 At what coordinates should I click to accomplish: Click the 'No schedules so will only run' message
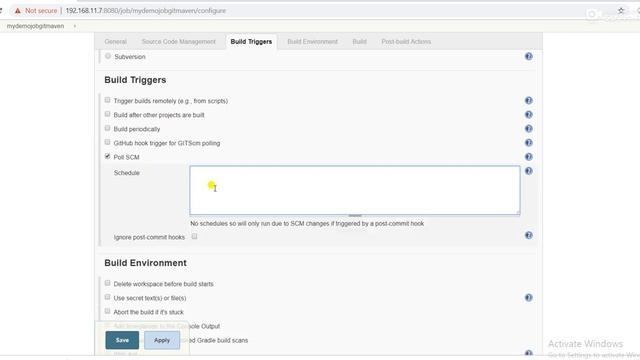coord(307,224)
